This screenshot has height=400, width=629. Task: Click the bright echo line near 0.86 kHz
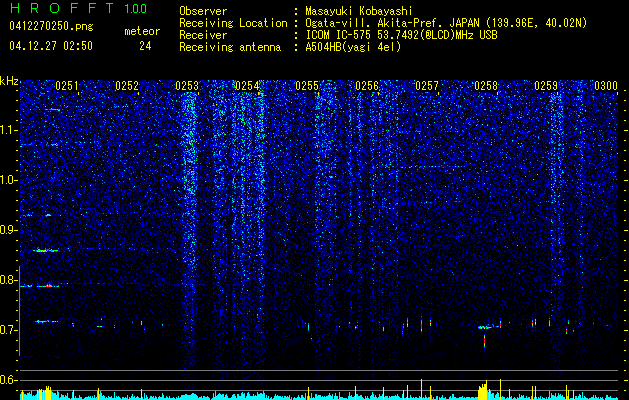point(47,250)
